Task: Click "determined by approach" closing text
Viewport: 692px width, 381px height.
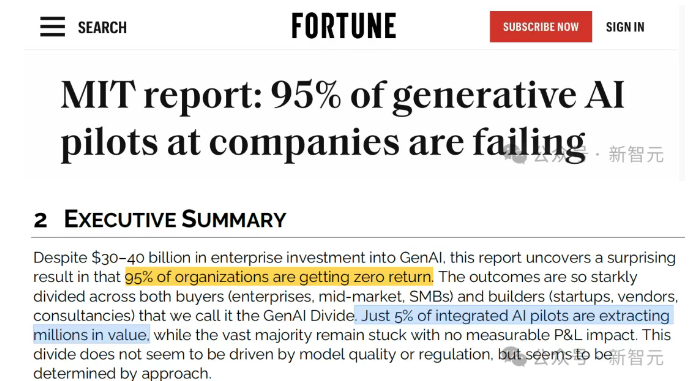Action: pyautogui.click(x=121, y=373)
